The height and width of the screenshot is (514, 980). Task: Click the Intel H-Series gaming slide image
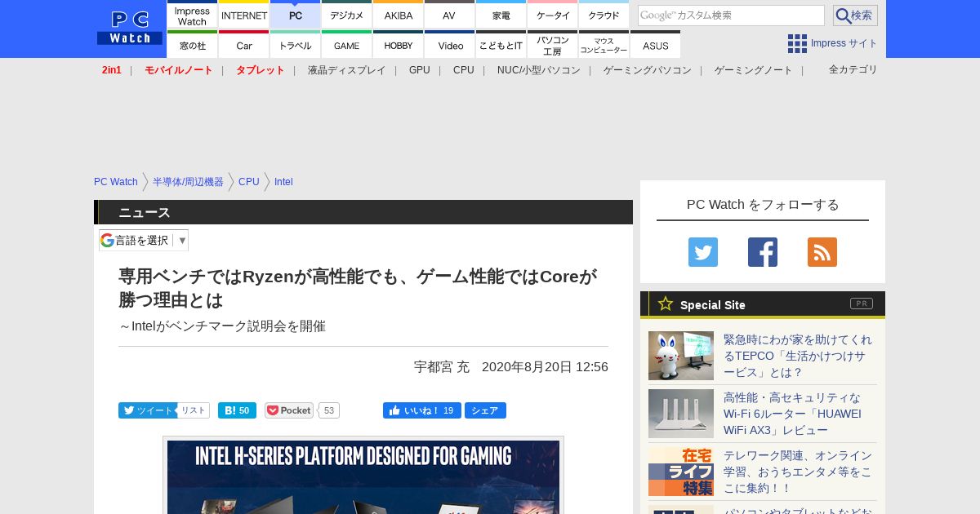[x=363, y=477]
